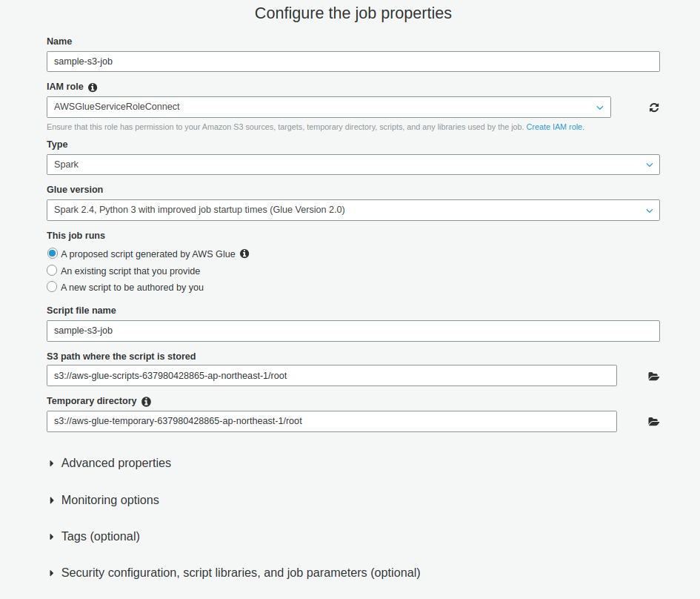The width and height of the screenshot is (700, 599).
Task: Browse folder for S3 script path
Action: click(x=653, y=377)
